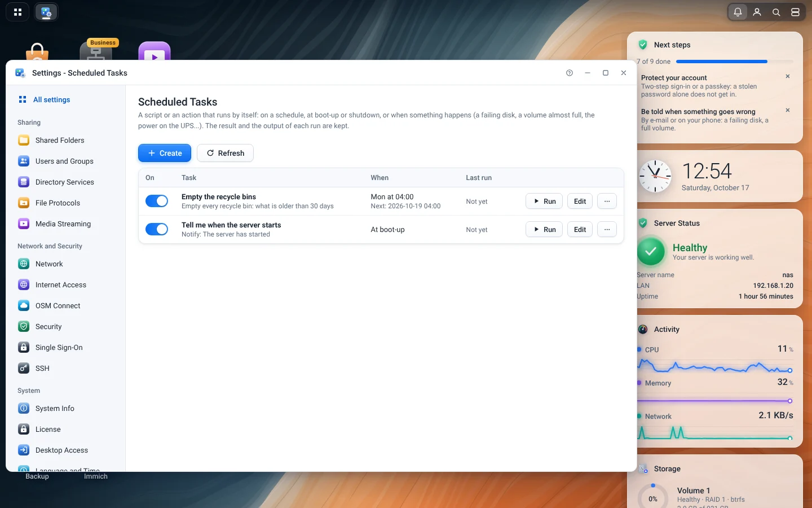
Task: Click the Network activity graph
Action: coord(715,433)
